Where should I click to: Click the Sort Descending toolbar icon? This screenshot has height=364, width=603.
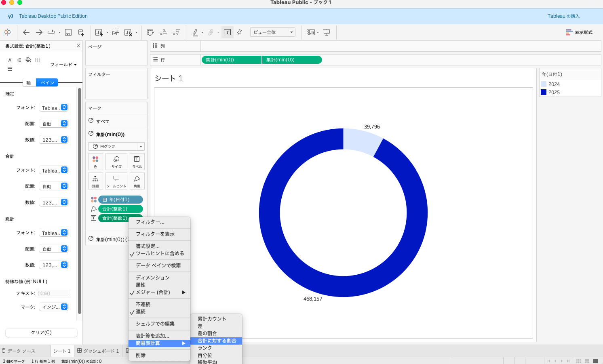pyautogui.click(x=177, y=32)
